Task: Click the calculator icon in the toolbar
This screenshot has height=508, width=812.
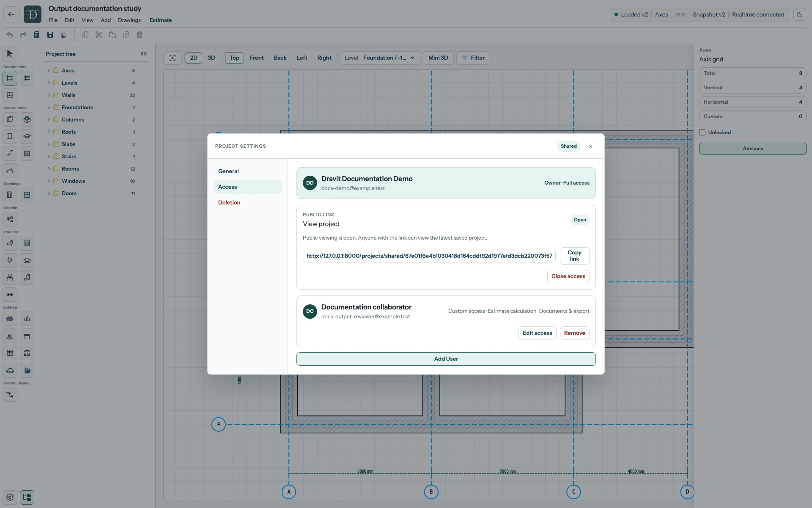Action: pos(37,35)
